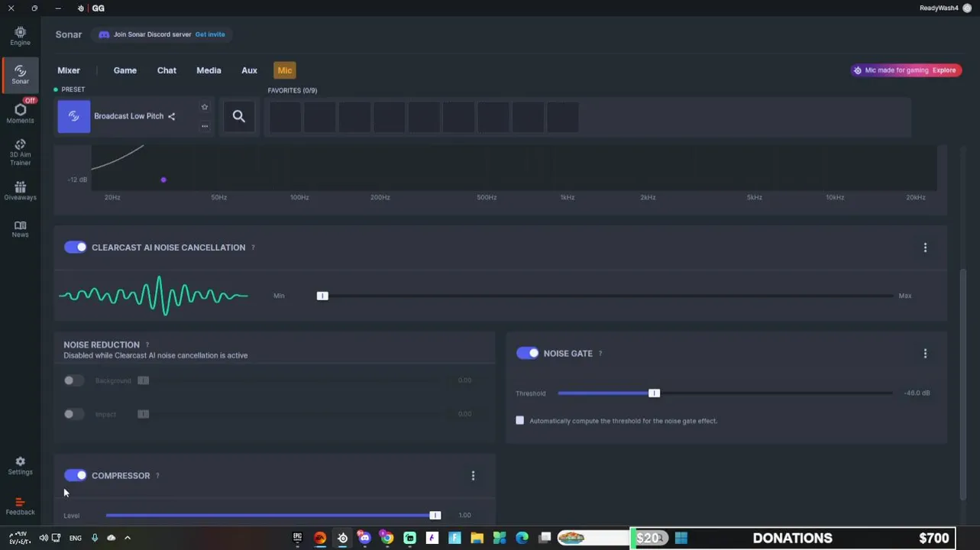980x550 pixels.
Task: Click the search presets magnifier icon
Action: (x=238, y=116)
